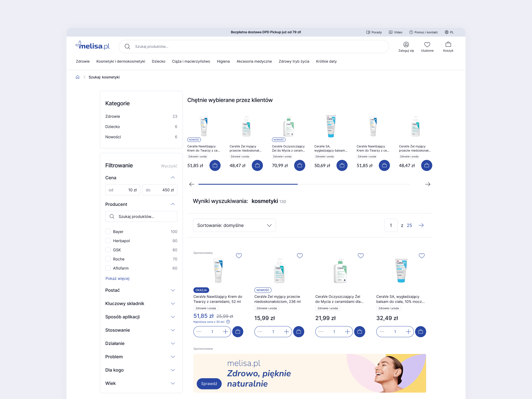Open the Sortowanie: domyślne dropdown
This screenshot has width=532, height=399.
[x=234, y=225]
